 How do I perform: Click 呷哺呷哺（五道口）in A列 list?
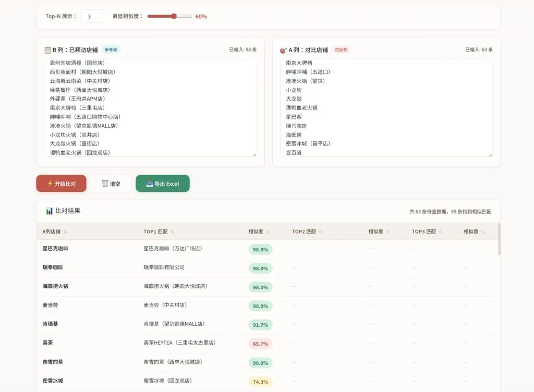[308, 72]
